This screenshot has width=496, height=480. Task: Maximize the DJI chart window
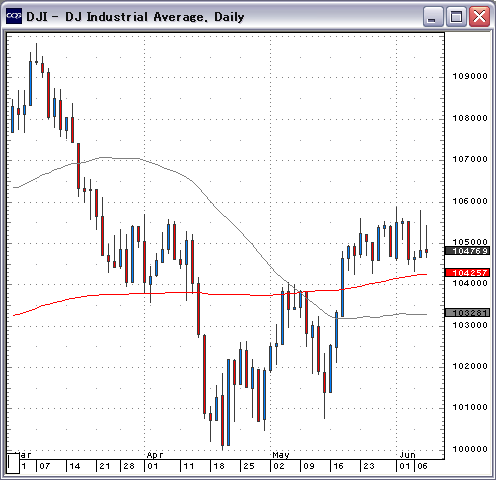tap(456, 16)
